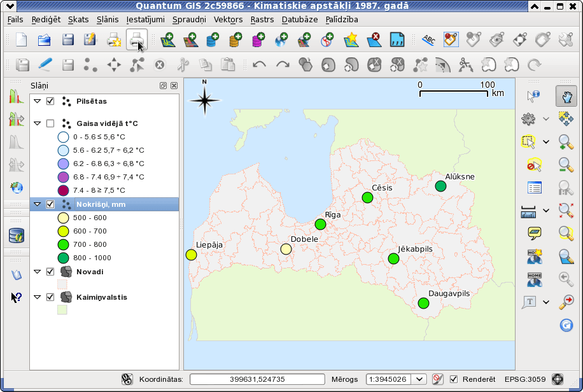The height and width of the screenshot is (392, 583).
Task: Click the Add SpatiaLite Layer icon
Action: 235,39
